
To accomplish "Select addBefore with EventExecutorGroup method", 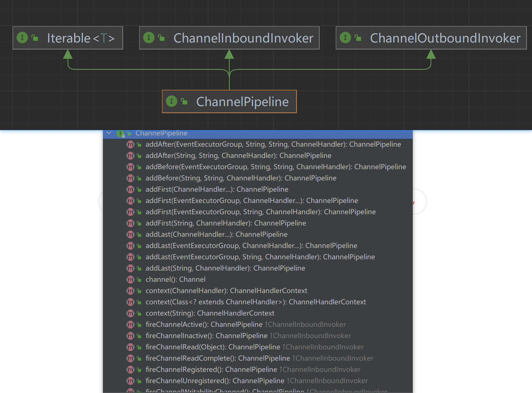I will click(276, 167).
